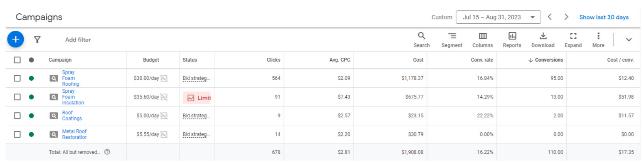This screenshot has height=163, width=644.
Task: Modify table Columns
Action: [x=483, y=40]
